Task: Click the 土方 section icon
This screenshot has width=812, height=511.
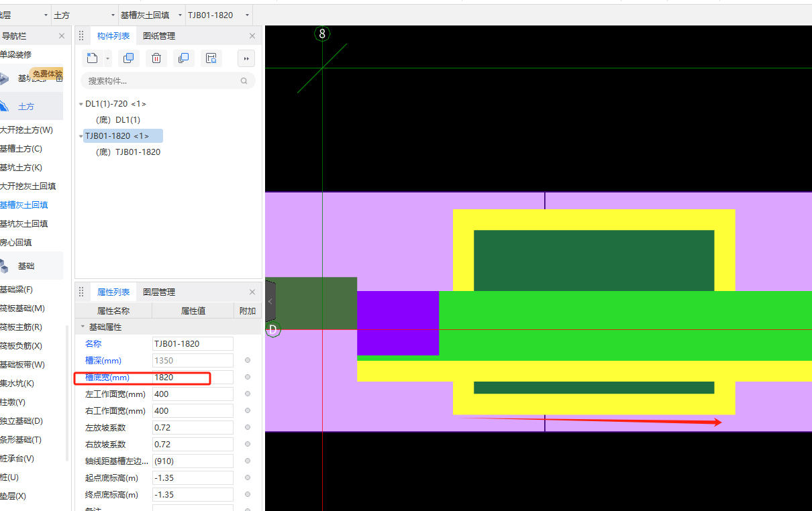Action: coord(4,107)
